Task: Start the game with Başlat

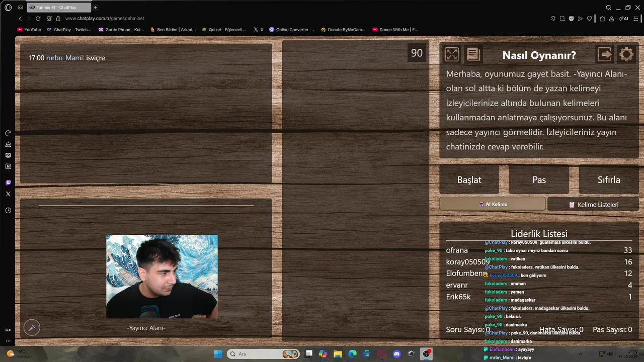Action: 469,179
